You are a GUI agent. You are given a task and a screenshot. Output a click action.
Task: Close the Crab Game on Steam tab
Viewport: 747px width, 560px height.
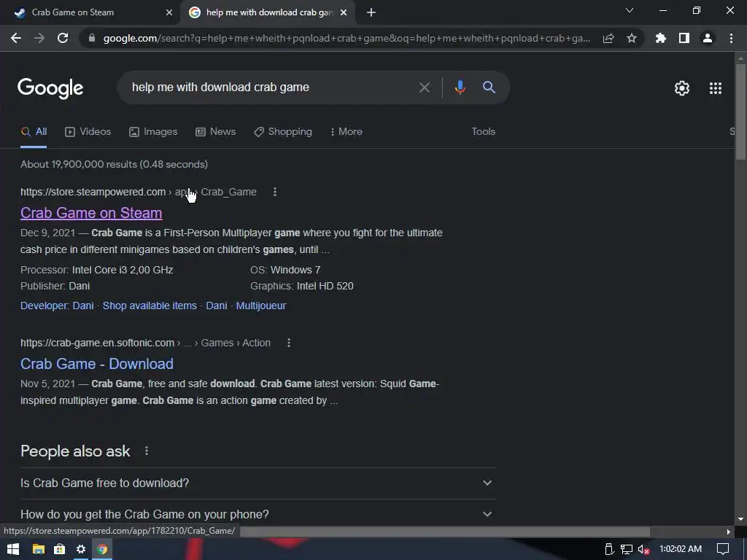[x=169, y=13]
